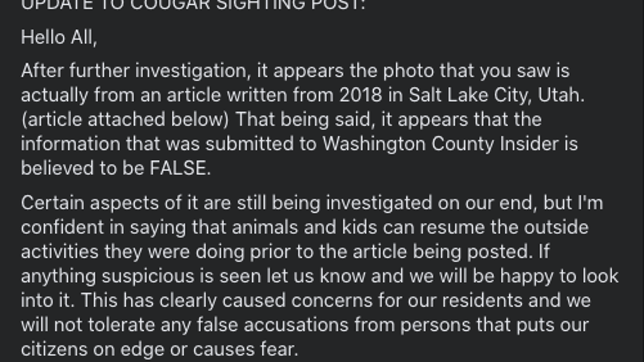The height and width of the screenshot is (362, 644).
Task: Click 'Washington County Insider' in the post
Action: point(440,144)
